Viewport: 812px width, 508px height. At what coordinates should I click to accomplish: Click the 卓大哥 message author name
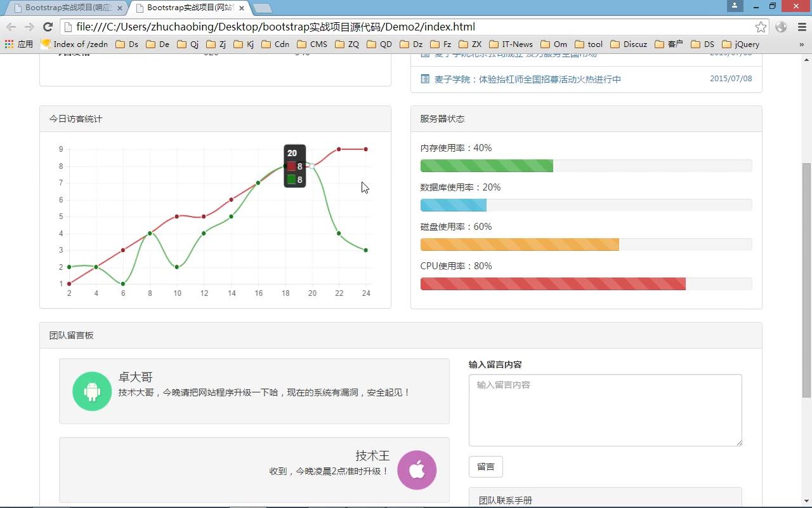(136, 377)
